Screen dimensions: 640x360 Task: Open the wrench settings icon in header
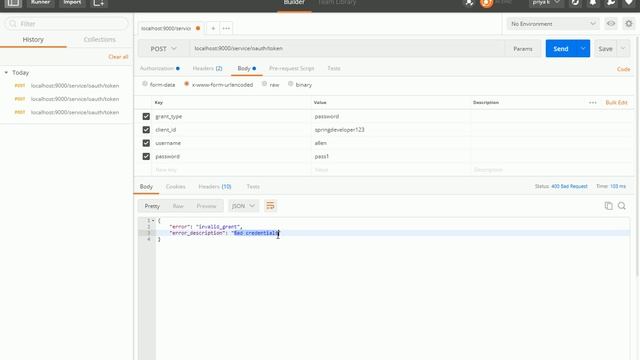[611, 3]
